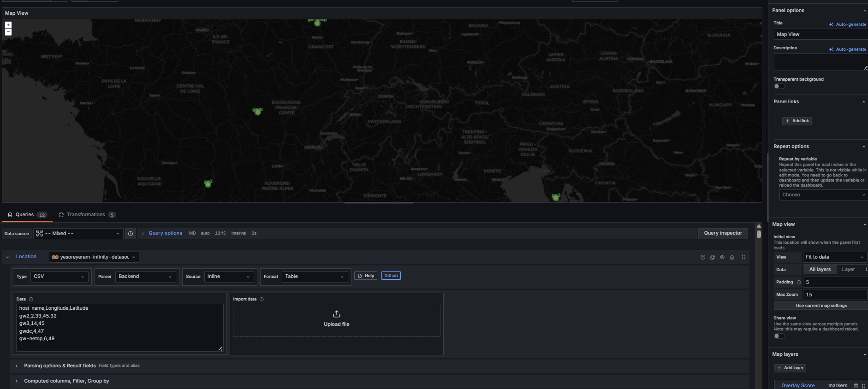The height and width of the screenshot is (389, 868).
Task: Click the query editor scrollbar thumb
Action: click(x=759, y=234)
